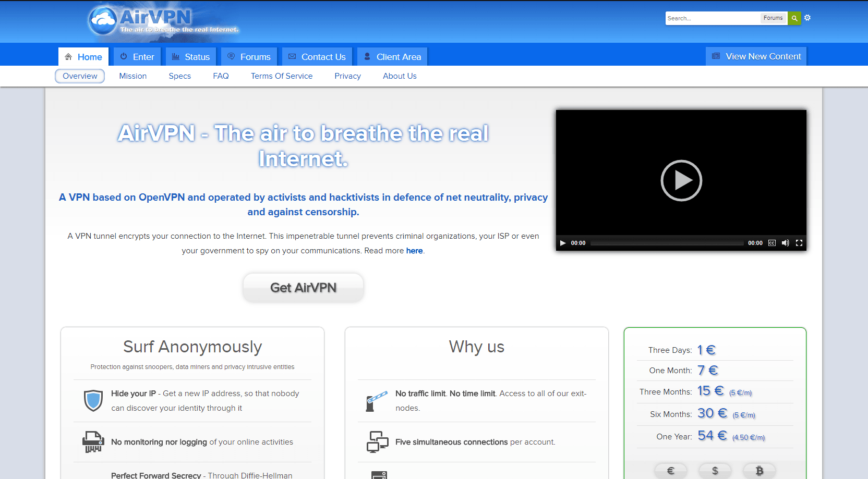Click 'Five simultaneous connections' text
The image size is (868, 479).
pos(451,442)
